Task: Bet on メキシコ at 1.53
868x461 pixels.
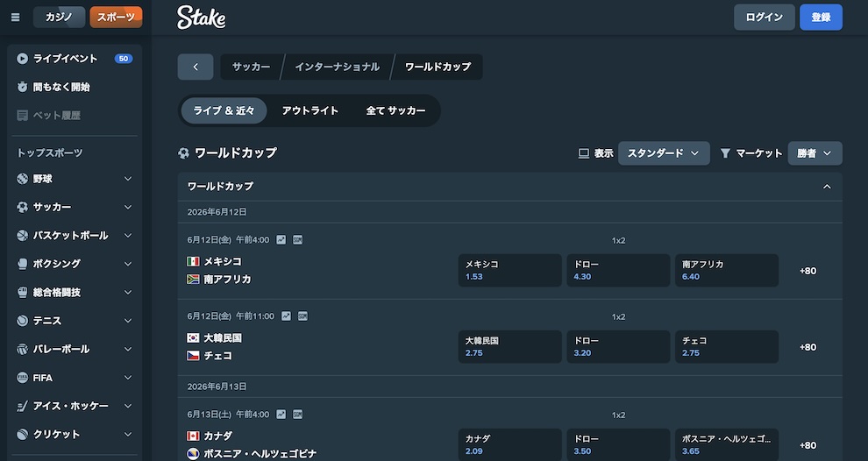Action: (509, 271)
